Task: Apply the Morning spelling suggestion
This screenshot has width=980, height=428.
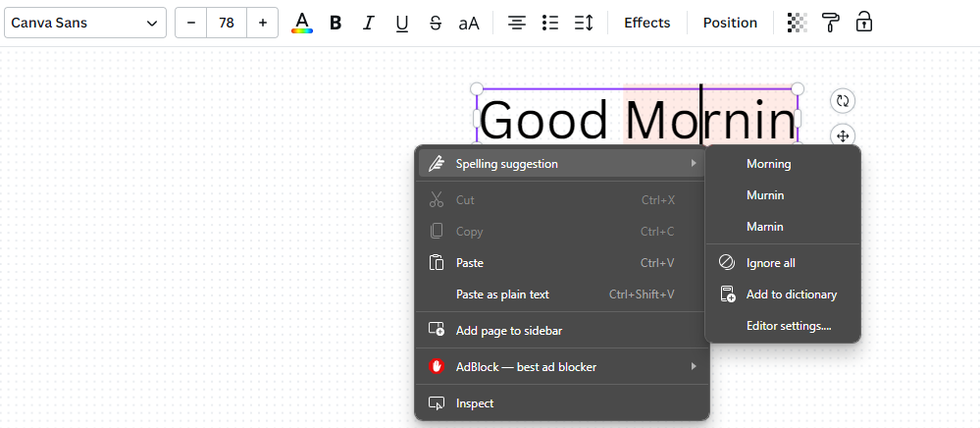Action: pos(783,164)
